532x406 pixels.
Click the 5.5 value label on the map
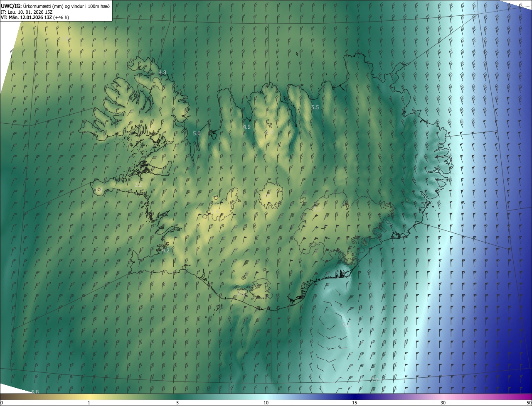[315, 107]
